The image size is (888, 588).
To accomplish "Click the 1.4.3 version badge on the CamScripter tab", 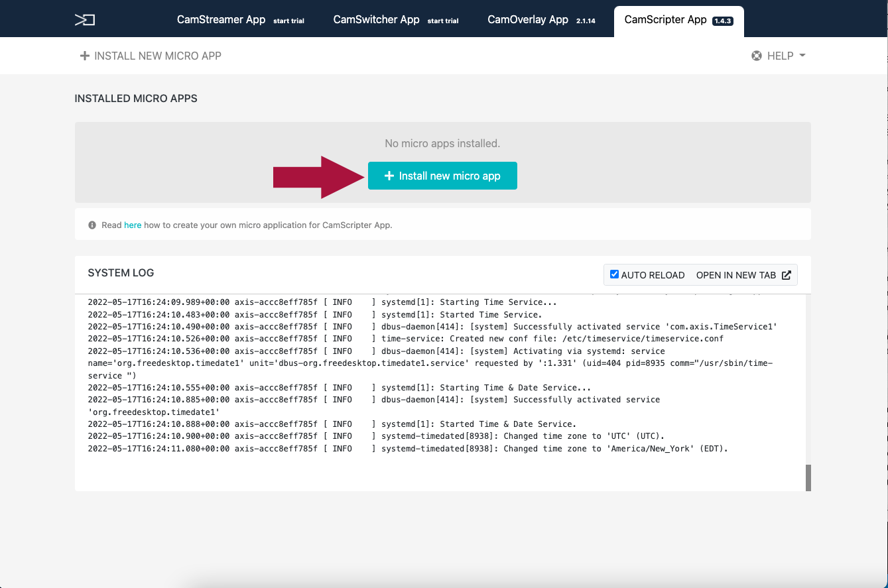I will pos(722,21).
